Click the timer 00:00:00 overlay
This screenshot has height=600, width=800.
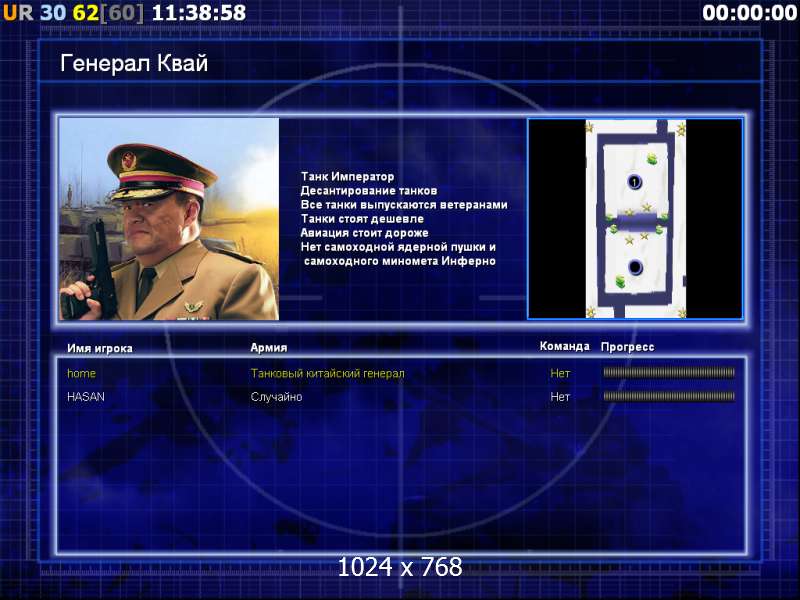[749, 12]
